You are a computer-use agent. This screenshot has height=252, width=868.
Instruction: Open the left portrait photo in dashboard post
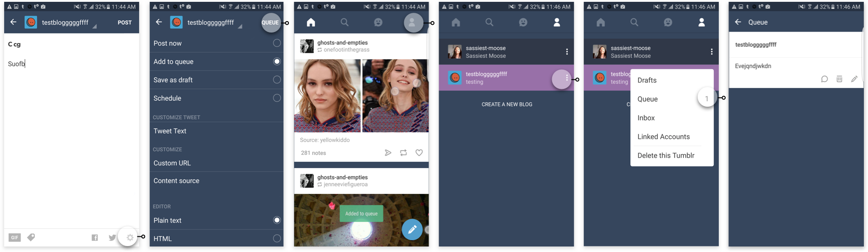click(327, 96)
